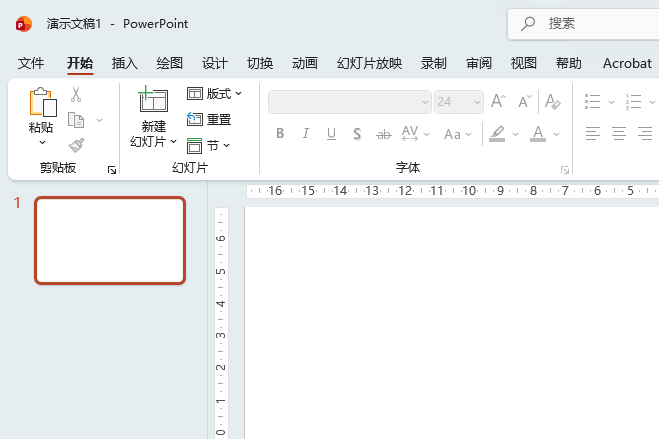The height and width of the screenshot is (439, 659).
Task: Open 版式 layout dropdown
Action: [x=214, y=93]
